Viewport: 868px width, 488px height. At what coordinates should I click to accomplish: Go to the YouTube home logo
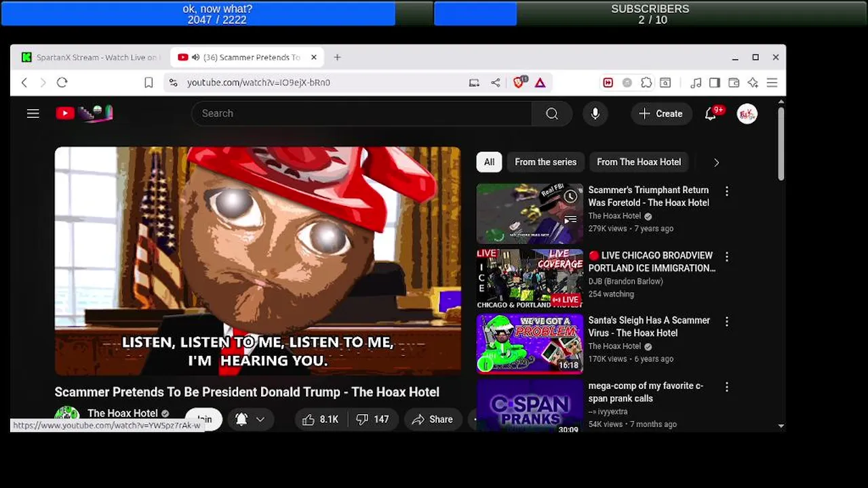point(84,113)
